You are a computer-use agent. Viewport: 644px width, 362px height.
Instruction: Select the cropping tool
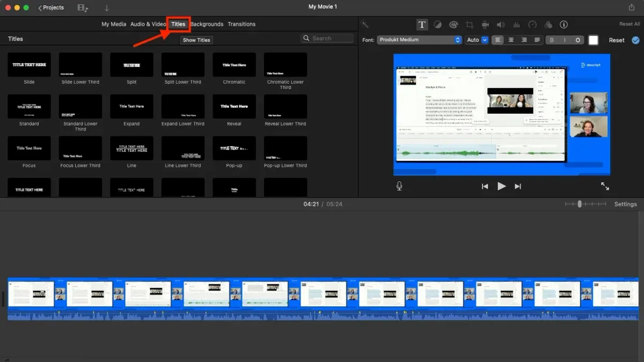point(470,25)
